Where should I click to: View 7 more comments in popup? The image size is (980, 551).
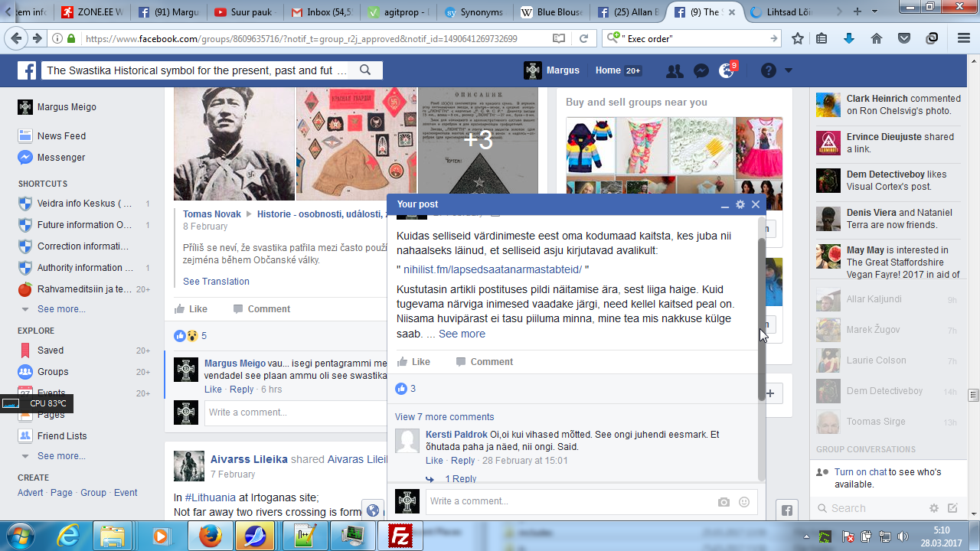pyautogui.click(x=445, y=417)
